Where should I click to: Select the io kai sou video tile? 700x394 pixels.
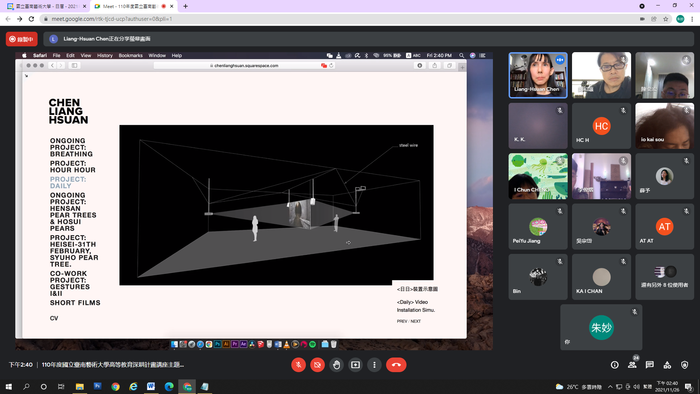665,126
